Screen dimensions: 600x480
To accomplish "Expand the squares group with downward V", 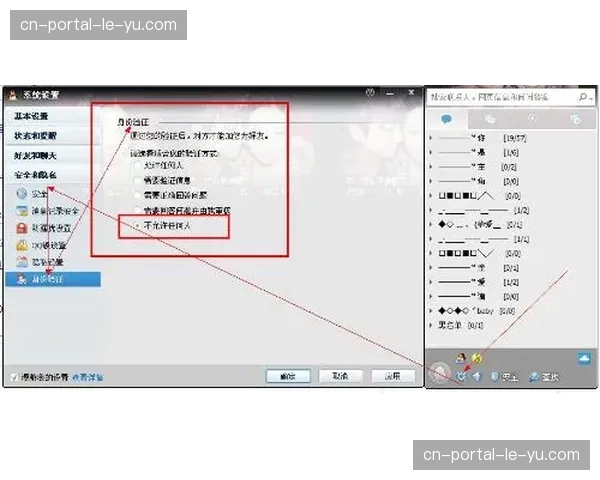I will [431, 253].
